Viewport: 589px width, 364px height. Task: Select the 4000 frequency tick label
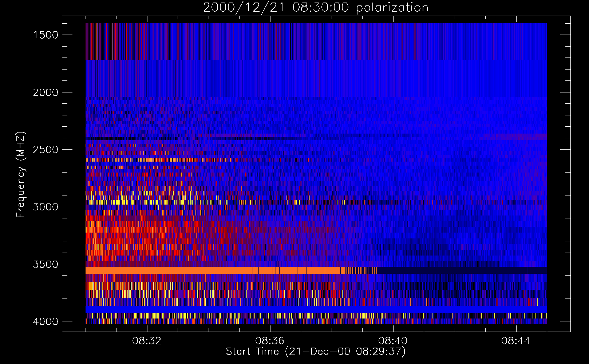(x=46, y=321)
